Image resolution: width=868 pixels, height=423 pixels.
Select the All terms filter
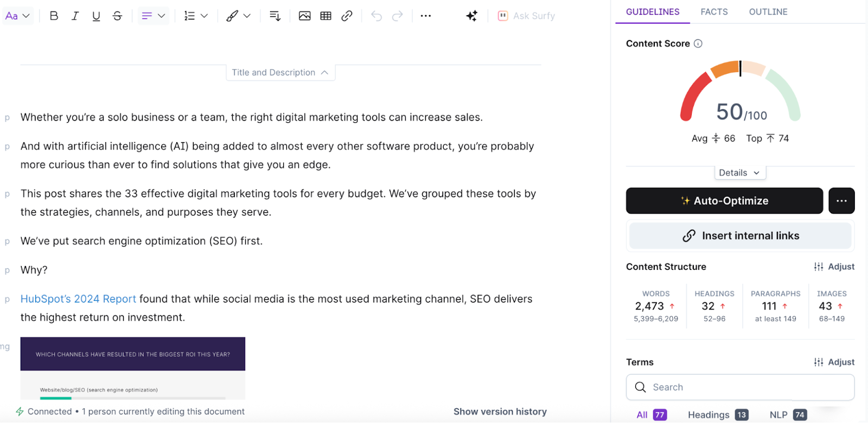pyautogui.click(x=652, y=415)
